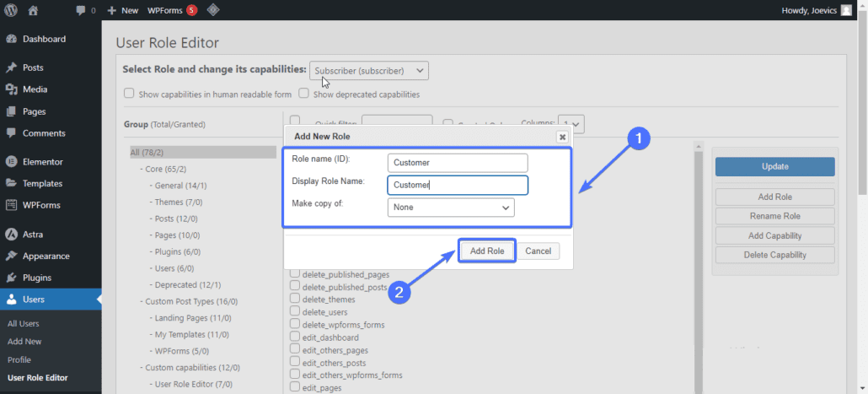Click the diamond icon in admin bar

tap(212, 10)
